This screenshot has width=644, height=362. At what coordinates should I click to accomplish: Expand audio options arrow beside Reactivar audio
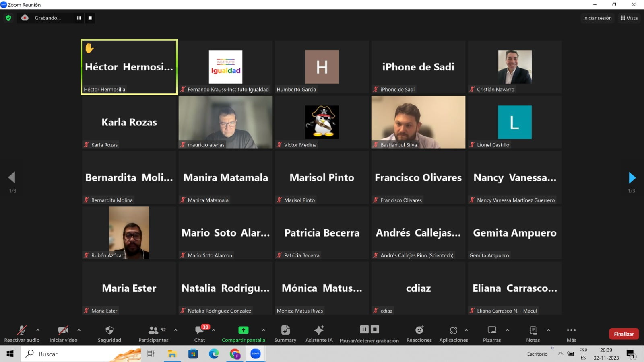point(38,330)
